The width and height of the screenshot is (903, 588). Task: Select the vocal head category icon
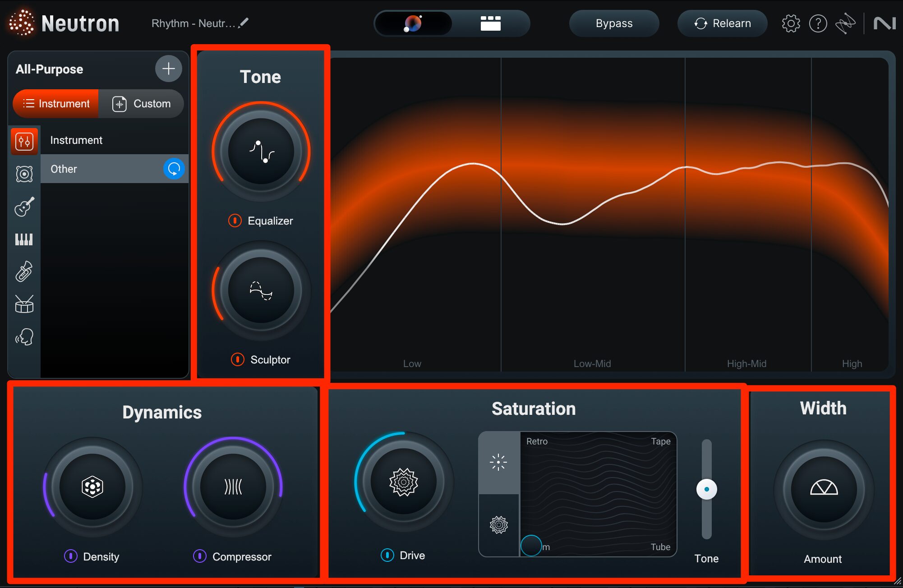click(x=24, y=337)
